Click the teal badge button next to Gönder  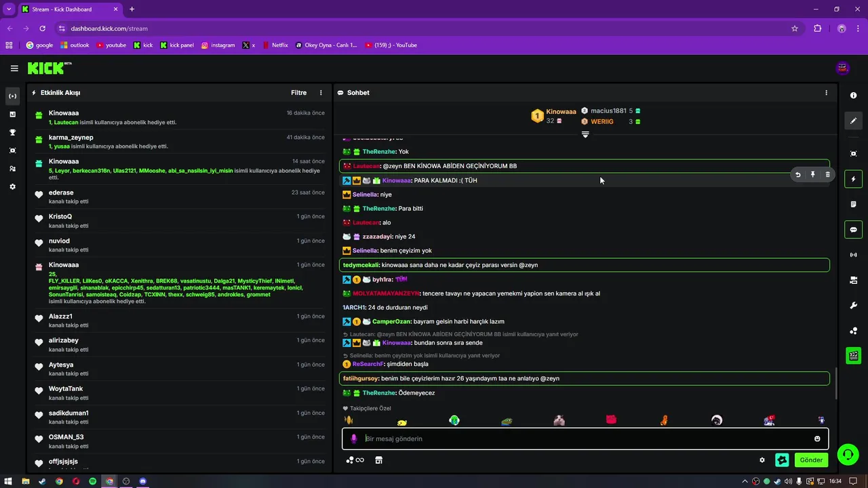(x=782, y=460)
